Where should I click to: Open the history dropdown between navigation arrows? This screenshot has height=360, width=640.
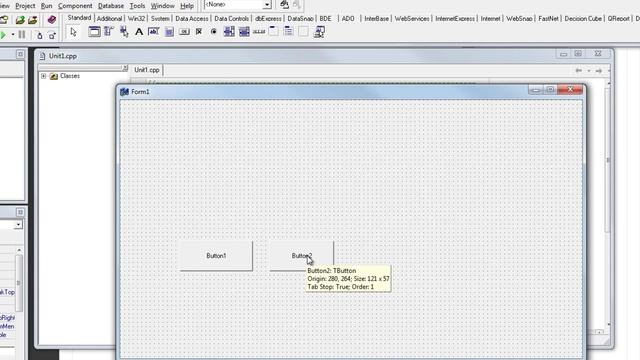point(589,71)
